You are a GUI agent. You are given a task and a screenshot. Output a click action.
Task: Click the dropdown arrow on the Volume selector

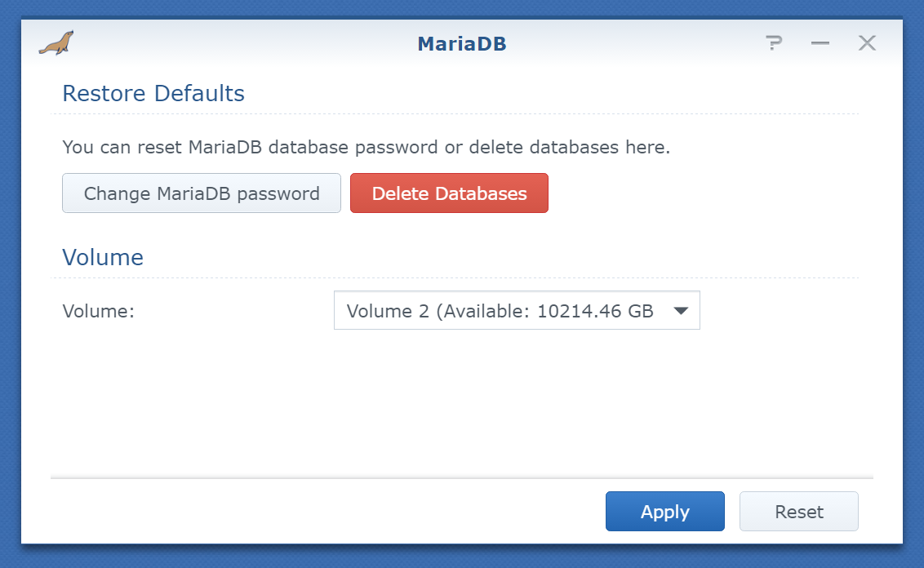pos(682,310)
